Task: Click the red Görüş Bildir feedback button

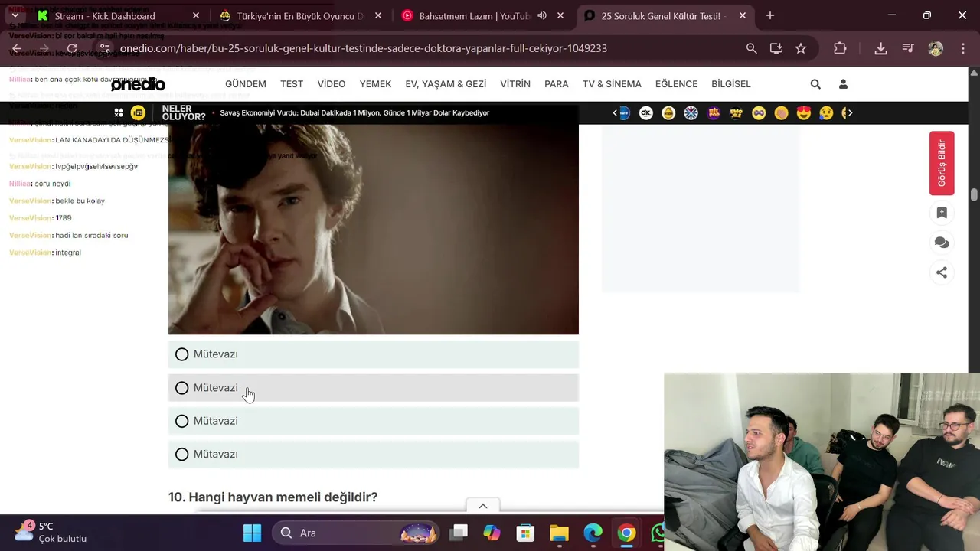Action: tap(942, 163)
